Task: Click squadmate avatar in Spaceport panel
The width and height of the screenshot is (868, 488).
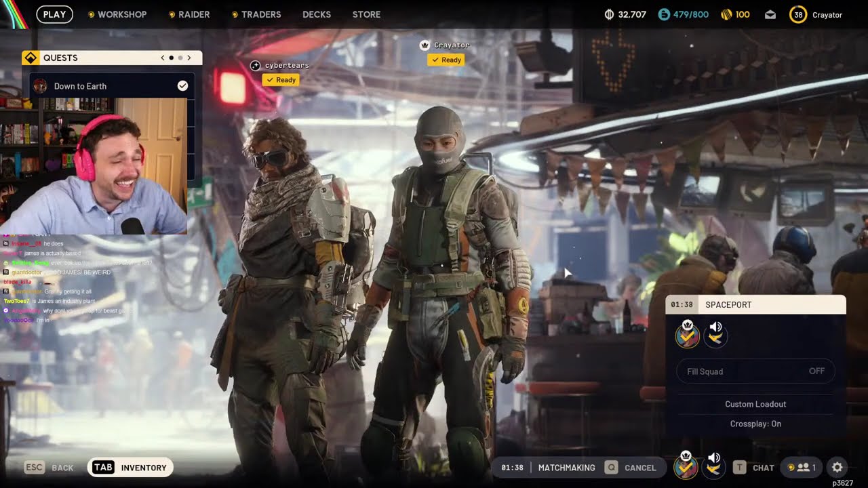Action: [x=715, y=335]
